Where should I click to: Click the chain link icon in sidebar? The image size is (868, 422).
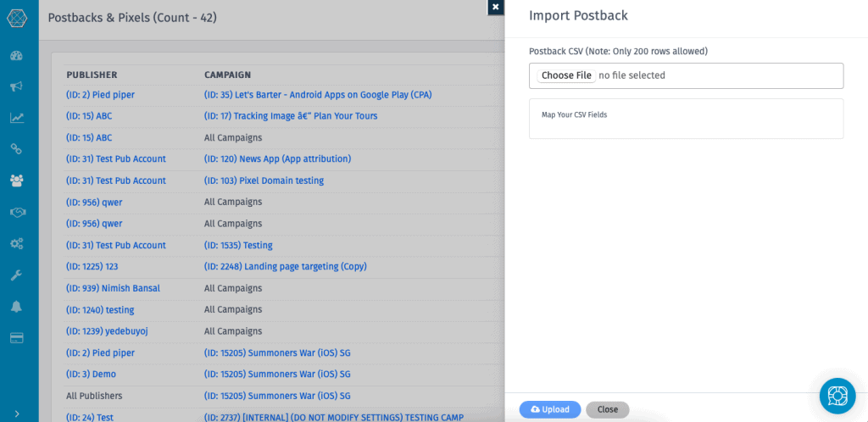(17, 149)
